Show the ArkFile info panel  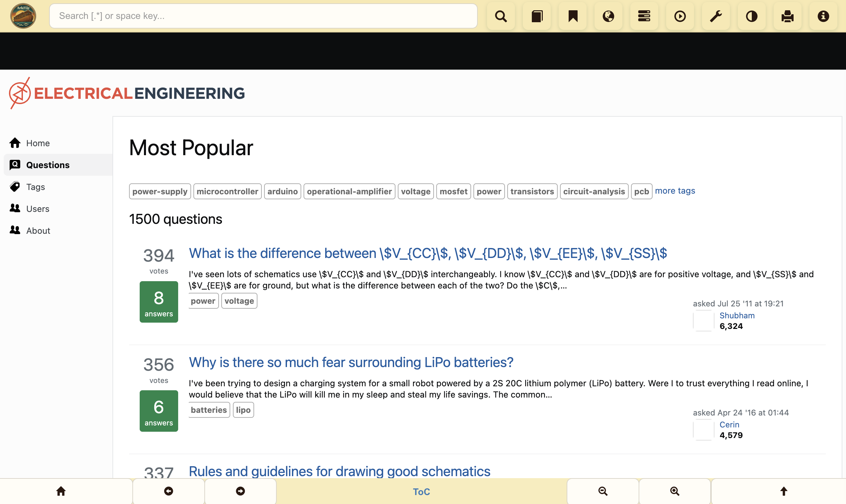click(x=823, y=16)
